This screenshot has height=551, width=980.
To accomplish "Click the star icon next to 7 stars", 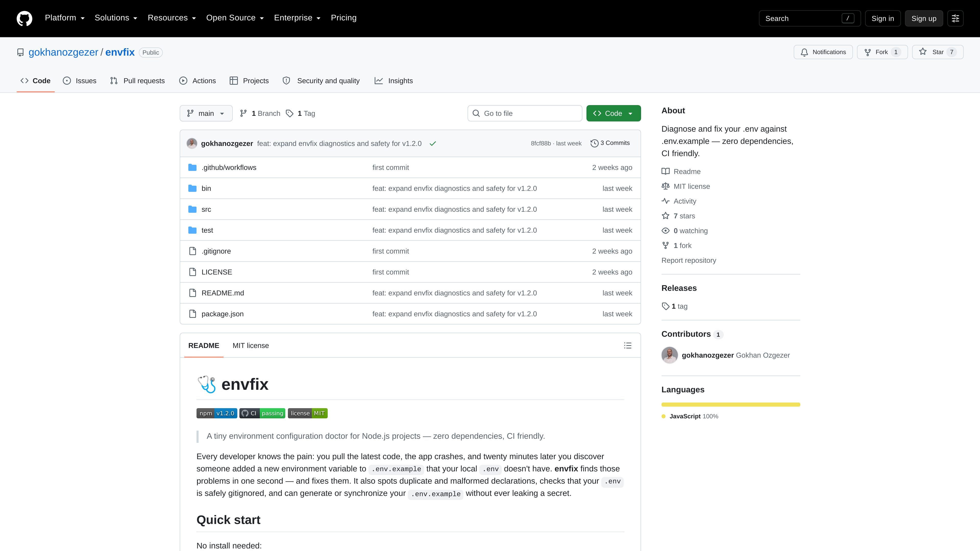I will coord(665,216).
